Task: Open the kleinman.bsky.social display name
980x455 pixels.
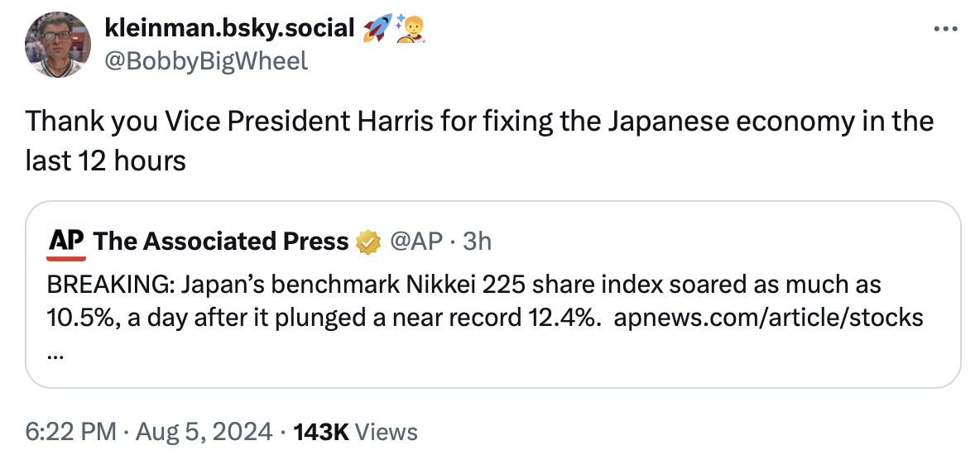Action: (230, 28)
